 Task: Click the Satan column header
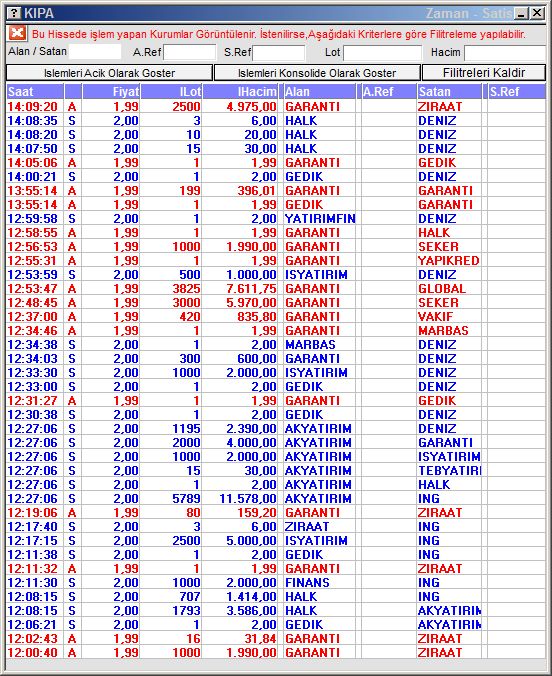(x=449, y=92)
